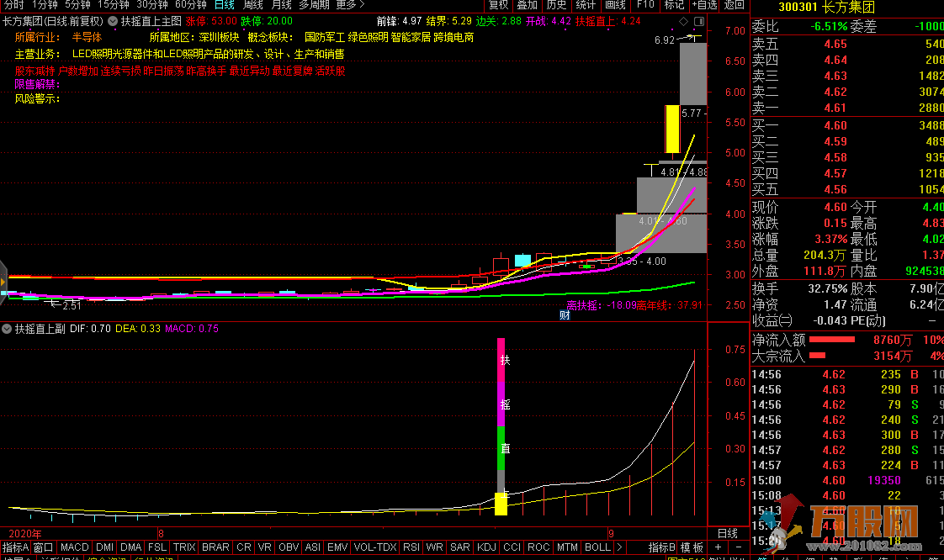Open 统计 statistics
944x560 pixels.
click(586, 5)
